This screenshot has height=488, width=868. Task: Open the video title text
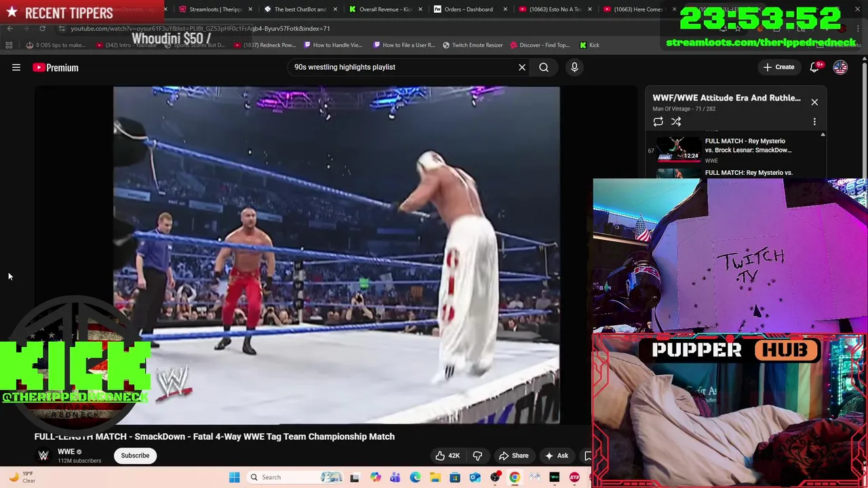214,436
